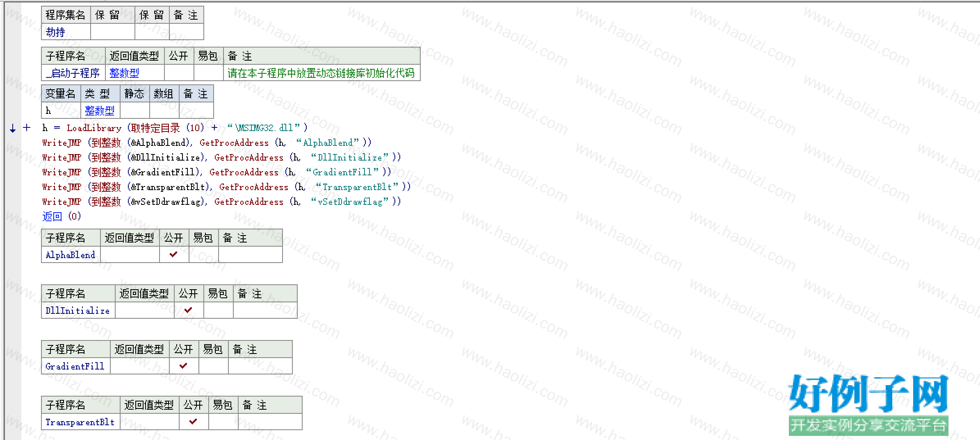
Task: Toggle the 静态 cell for variable h
Action: [x=134, y=111]
